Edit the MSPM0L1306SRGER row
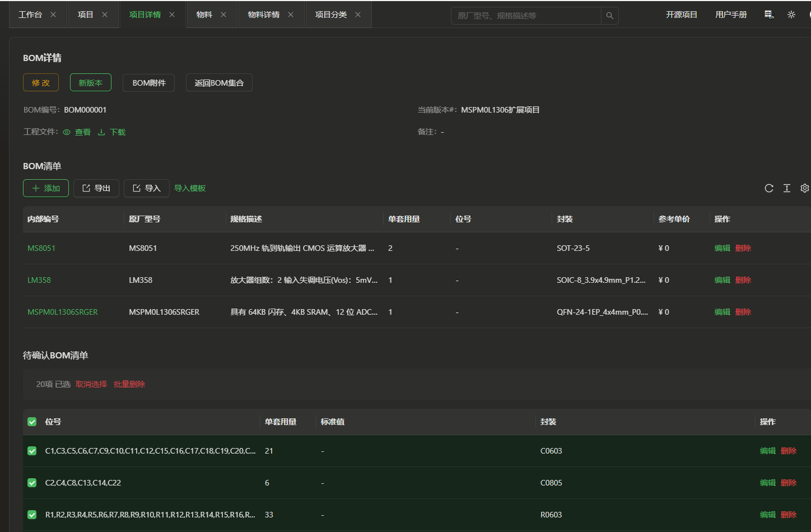This screenshot has height=532, width=811. [x=723, y=312]
